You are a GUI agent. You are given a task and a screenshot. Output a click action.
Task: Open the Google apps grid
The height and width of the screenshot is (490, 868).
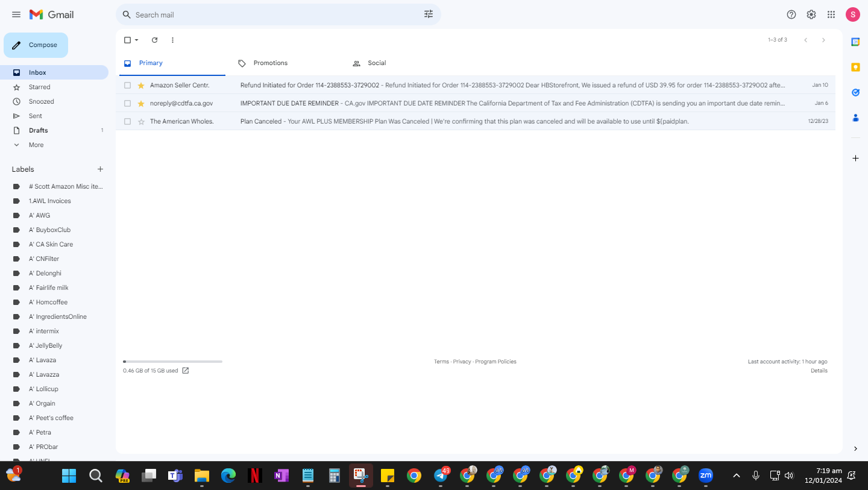click(x=831, y=14)
